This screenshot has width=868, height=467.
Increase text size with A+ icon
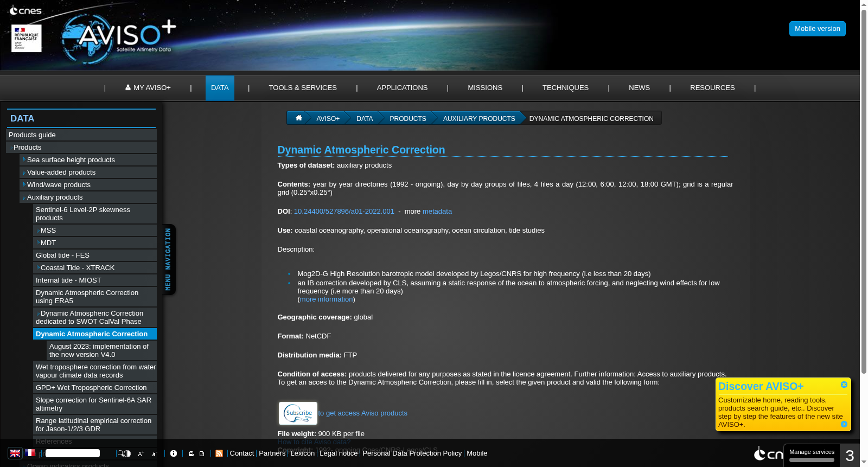[x=141, y=453]
